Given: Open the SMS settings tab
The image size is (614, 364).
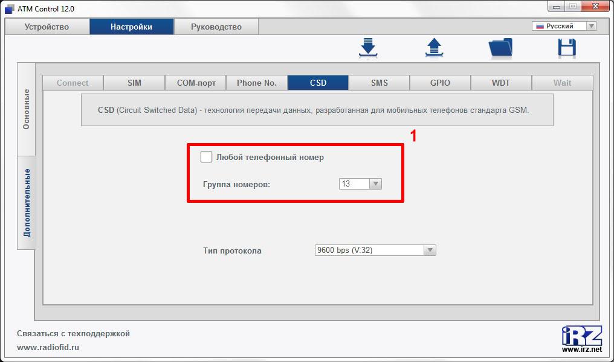Looking at the screenshot, I should point(379,83).
